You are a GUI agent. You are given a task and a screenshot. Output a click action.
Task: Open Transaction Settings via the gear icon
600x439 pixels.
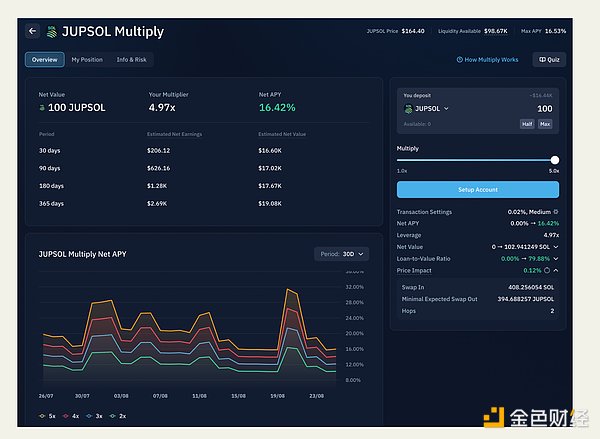[x=555, y=212]
